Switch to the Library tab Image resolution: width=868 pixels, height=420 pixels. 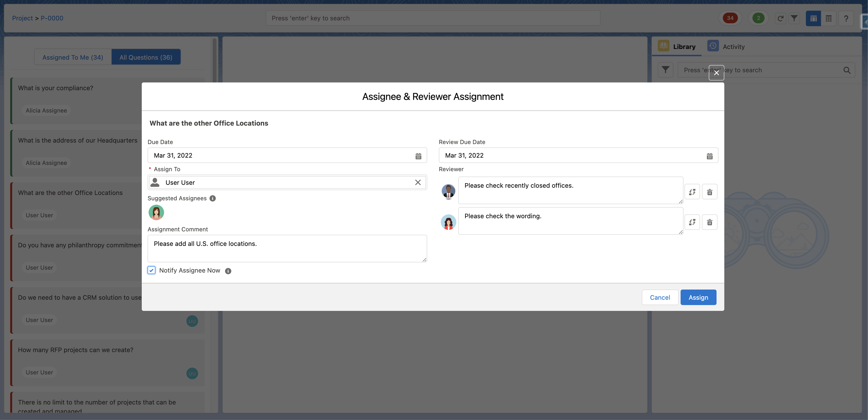click(x=677, y=47)
